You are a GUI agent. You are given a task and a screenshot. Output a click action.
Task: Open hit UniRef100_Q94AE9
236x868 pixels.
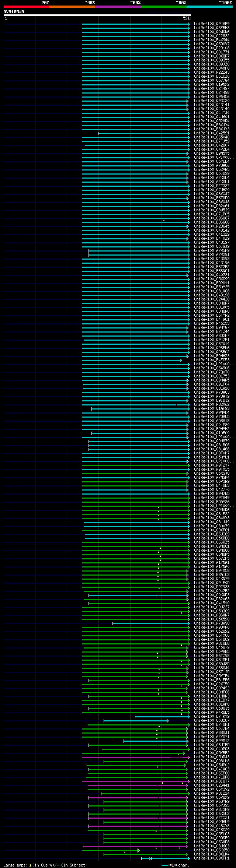(212, 24)
